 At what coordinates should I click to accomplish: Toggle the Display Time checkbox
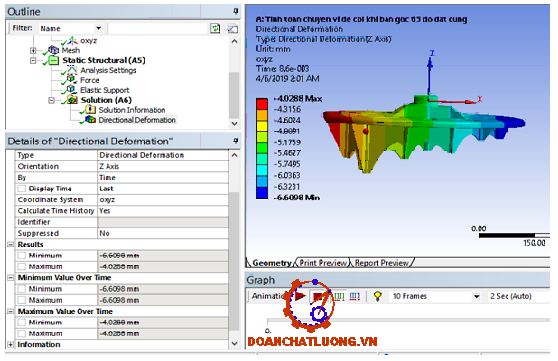pyautogui.click(x=22, y=188)
